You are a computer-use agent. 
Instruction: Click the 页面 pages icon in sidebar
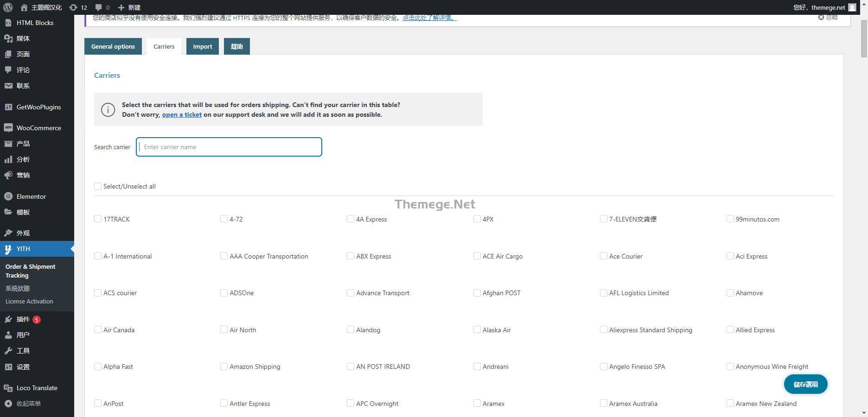pyautogui.click(x=8, y=54)
